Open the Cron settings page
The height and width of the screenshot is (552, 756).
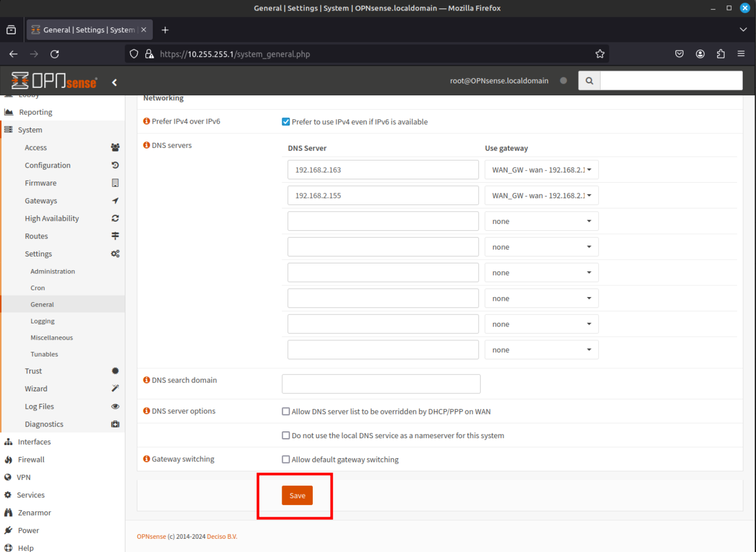point(38,288)
